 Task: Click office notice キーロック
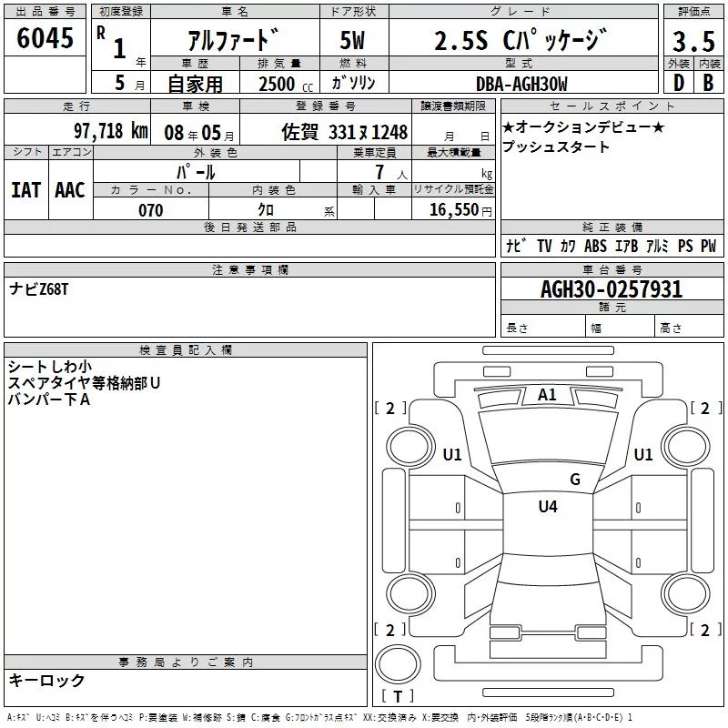point(46,680)
